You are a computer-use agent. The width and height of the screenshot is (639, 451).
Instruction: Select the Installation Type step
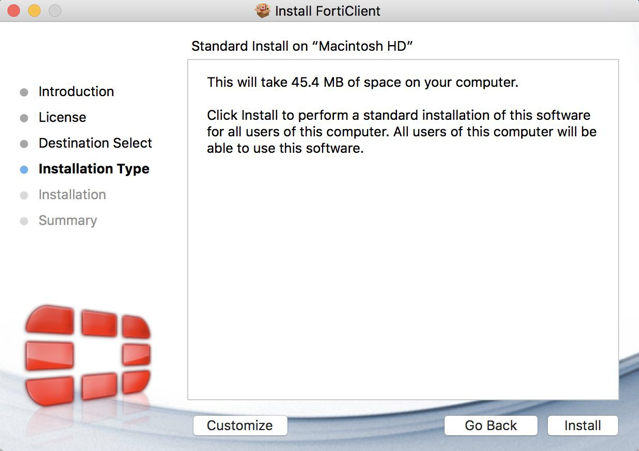click(94, 169)
